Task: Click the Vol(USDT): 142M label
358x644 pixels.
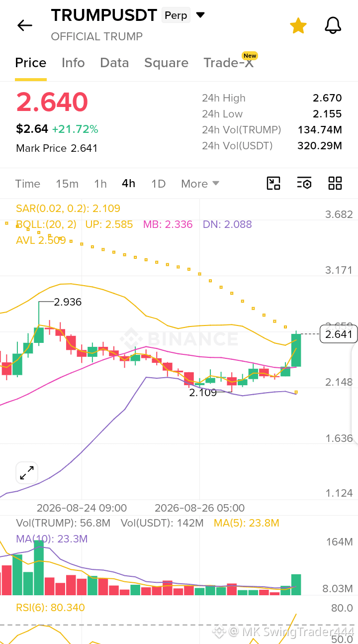Action: 162,523
